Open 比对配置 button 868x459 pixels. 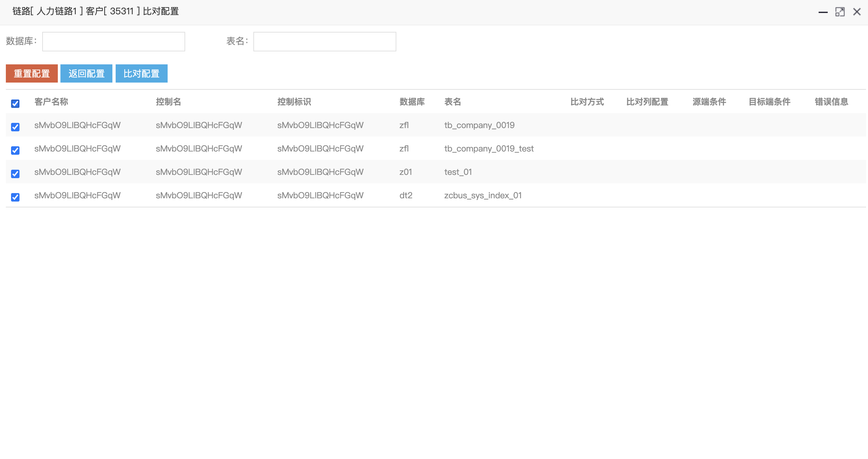(x=141, y=73)
